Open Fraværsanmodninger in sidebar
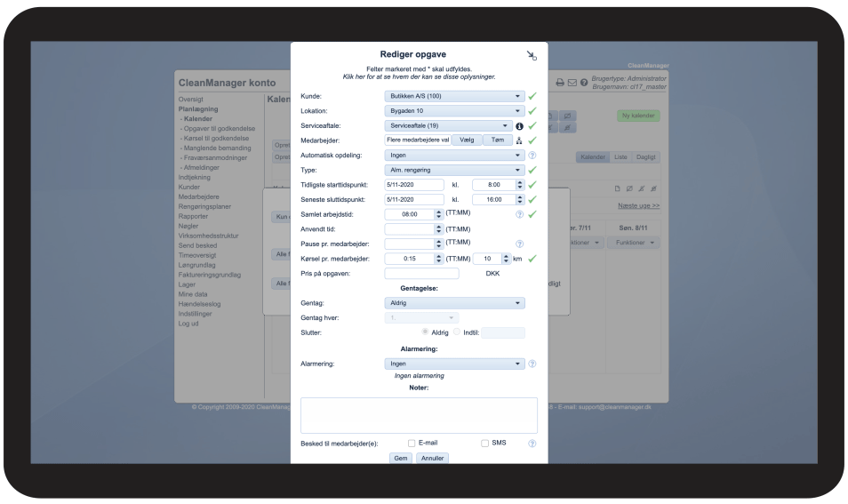 click(x=215, y=158)
